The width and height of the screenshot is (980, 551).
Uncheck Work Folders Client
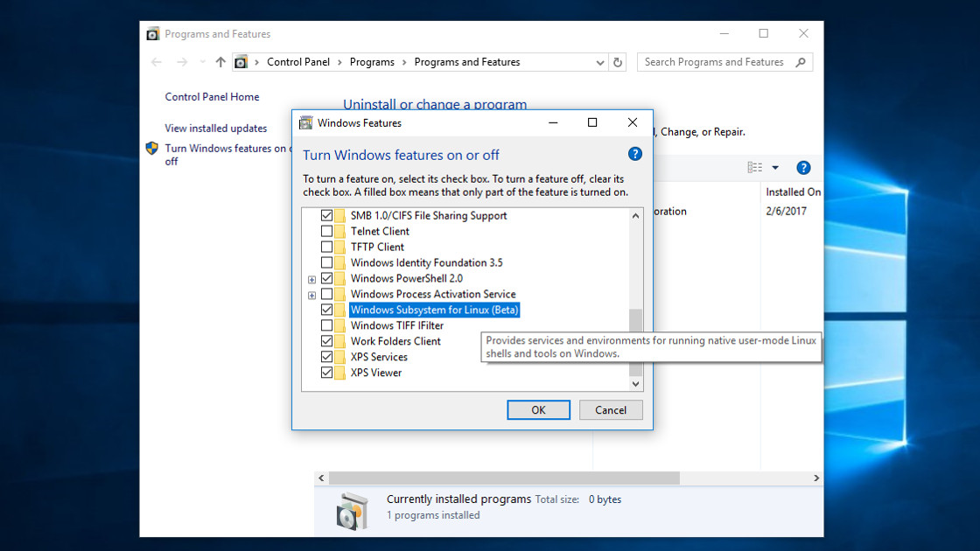(327, 341)
